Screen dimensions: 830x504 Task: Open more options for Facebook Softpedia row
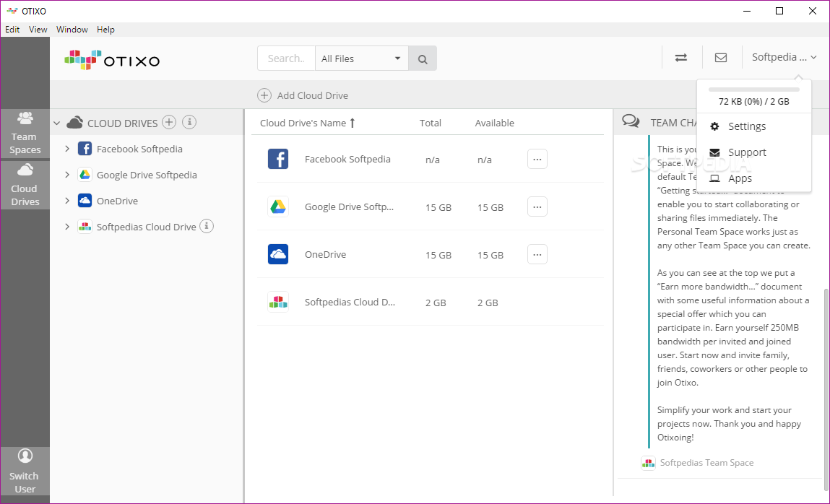(x=537, y=159)
